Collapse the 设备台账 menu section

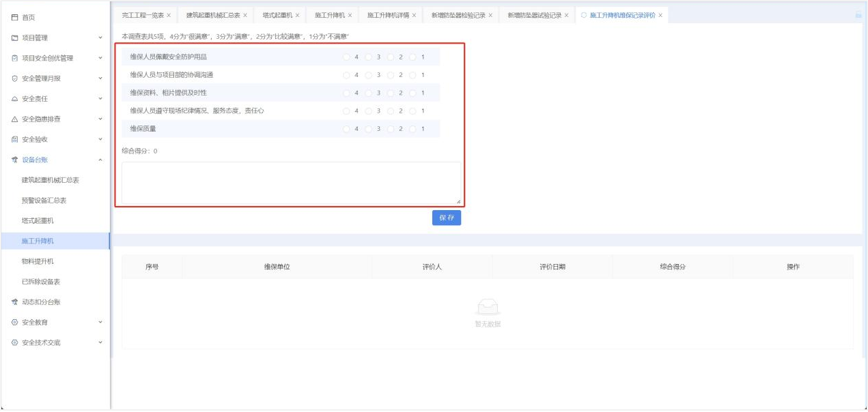point(100,160)
